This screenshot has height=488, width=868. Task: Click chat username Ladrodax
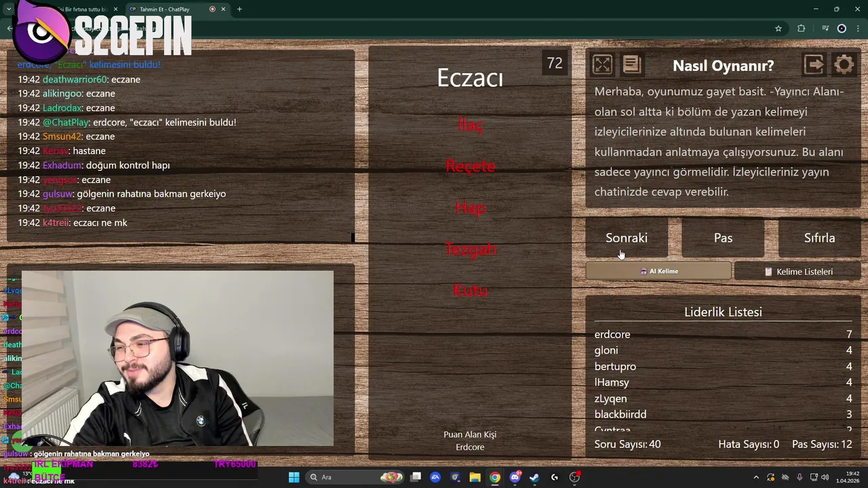point(62,108)
